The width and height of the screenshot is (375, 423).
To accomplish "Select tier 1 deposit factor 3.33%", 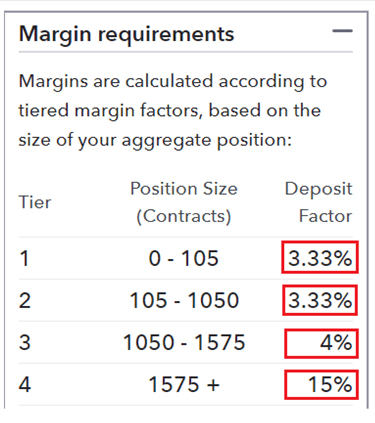I will 320,258.
